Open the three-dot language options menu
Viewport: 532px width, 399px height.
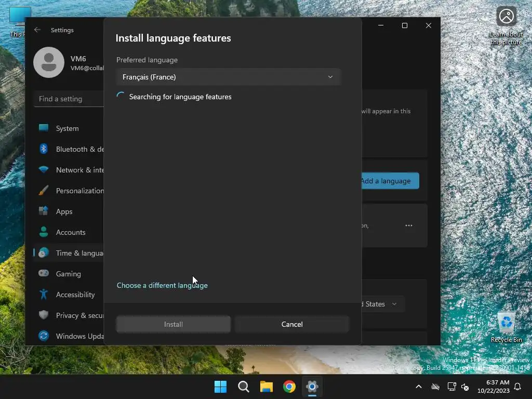point(409,225)
